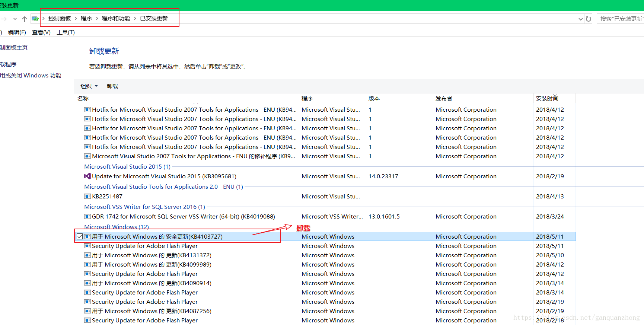Sort by the 版本 column header
Viewport: 644px width, 325px height.
point(374,99)
